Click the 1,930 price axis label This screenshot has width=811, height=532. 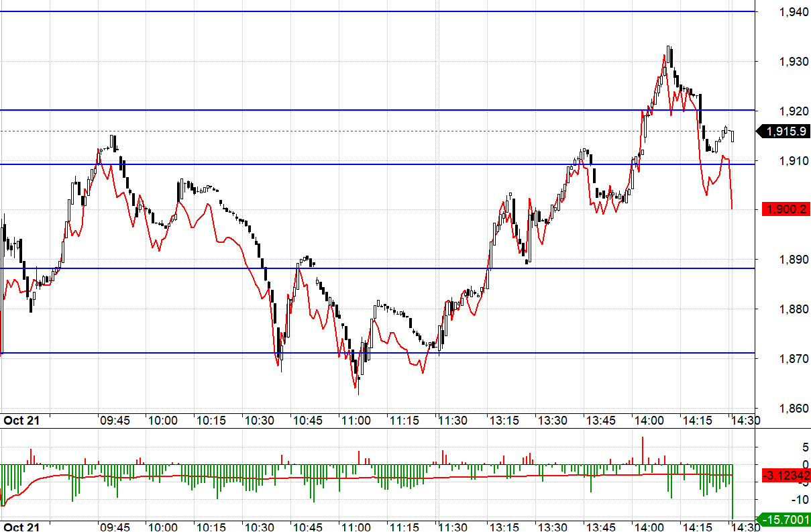click(794, 62)
